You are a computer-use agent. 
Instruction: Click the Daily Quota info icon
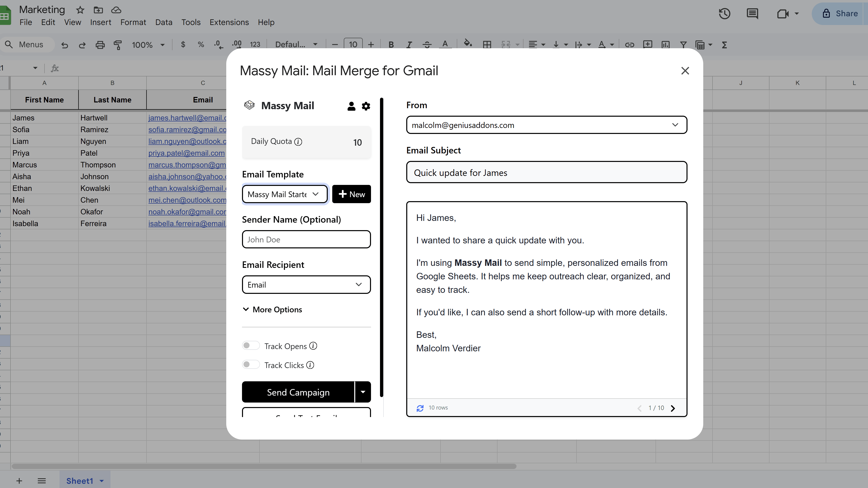[x=298, y=142]
